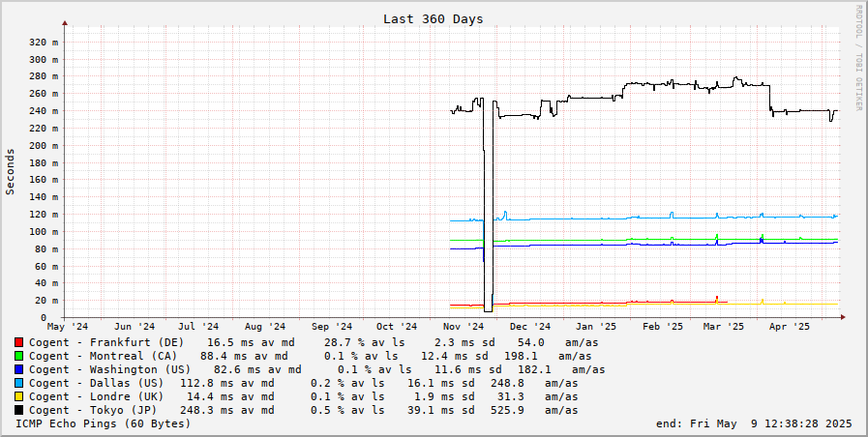Click the "Seconds" y-axis label

[x=10, y=171]
